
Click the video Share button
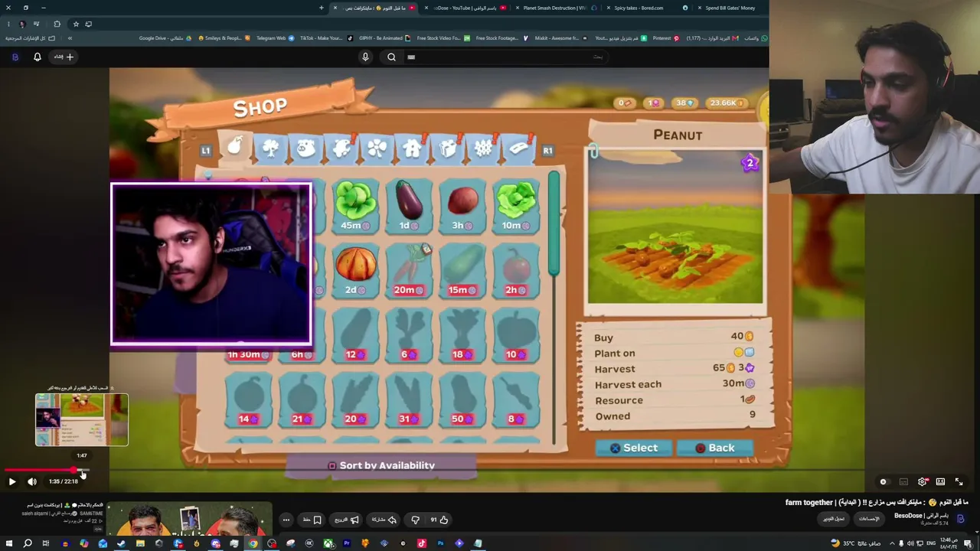coord(384,520)
